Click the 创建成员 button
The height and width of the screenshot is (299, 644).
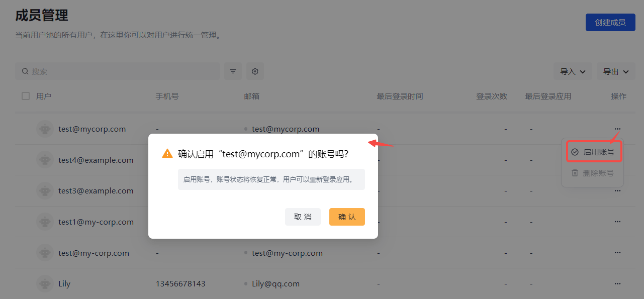(x=610, y=23)
